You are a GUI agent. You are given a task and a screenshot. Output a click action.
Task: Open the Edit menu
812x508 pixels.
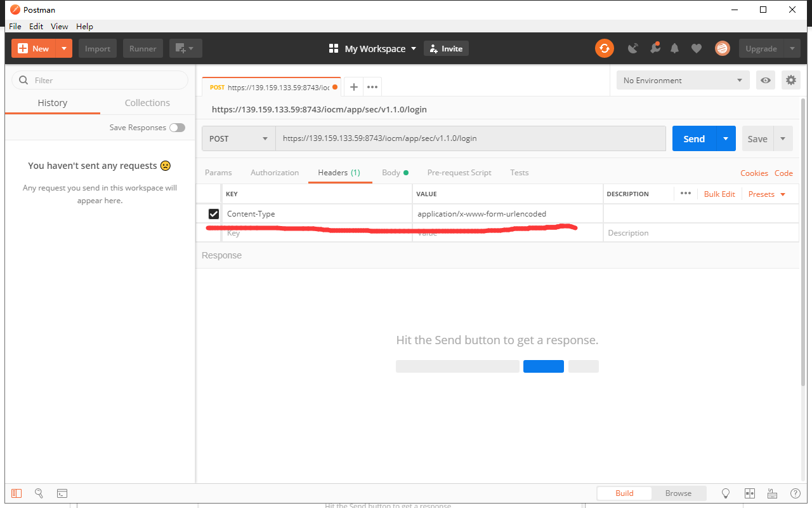36,26
